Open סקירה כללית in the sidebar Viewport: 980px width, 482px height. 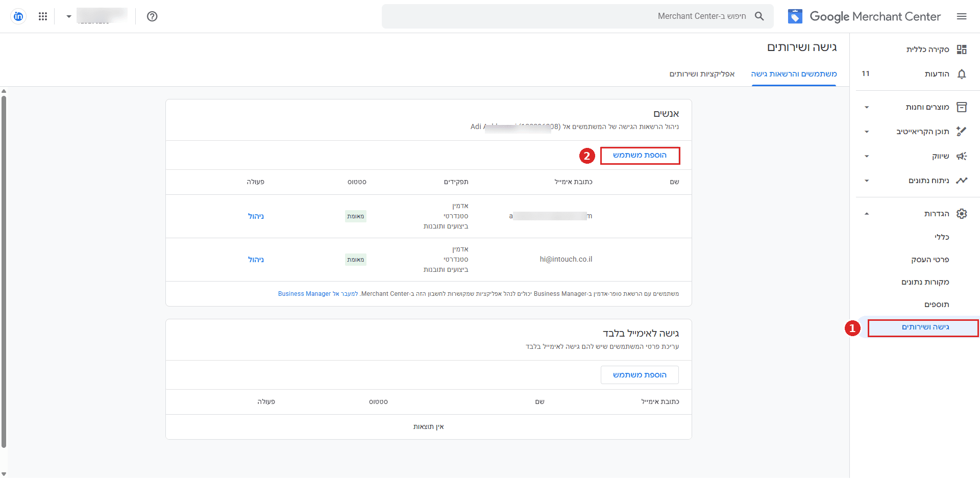(x=927, y=49)
